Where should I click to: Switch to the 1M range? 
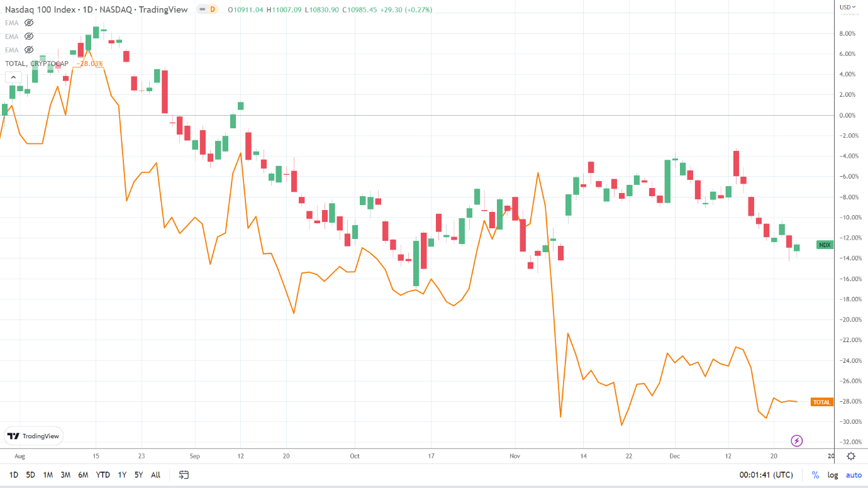pos(48,475)
